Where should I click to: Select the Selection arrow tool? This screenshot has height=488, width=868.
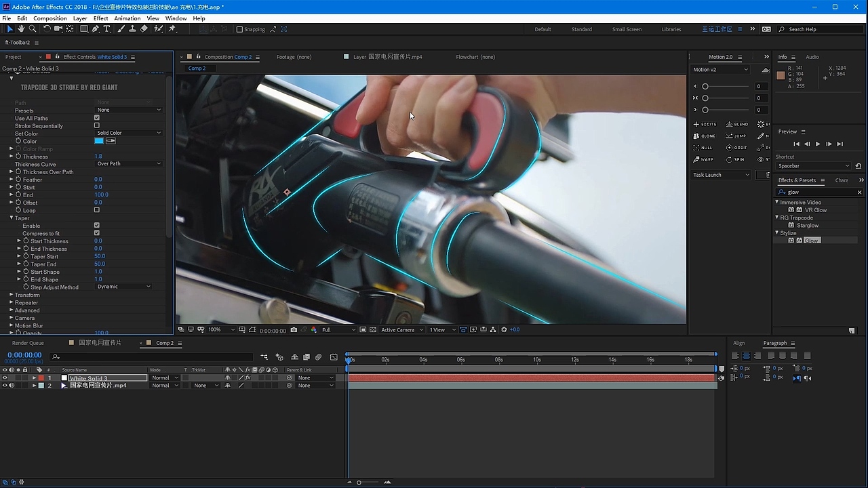(9, 29)
